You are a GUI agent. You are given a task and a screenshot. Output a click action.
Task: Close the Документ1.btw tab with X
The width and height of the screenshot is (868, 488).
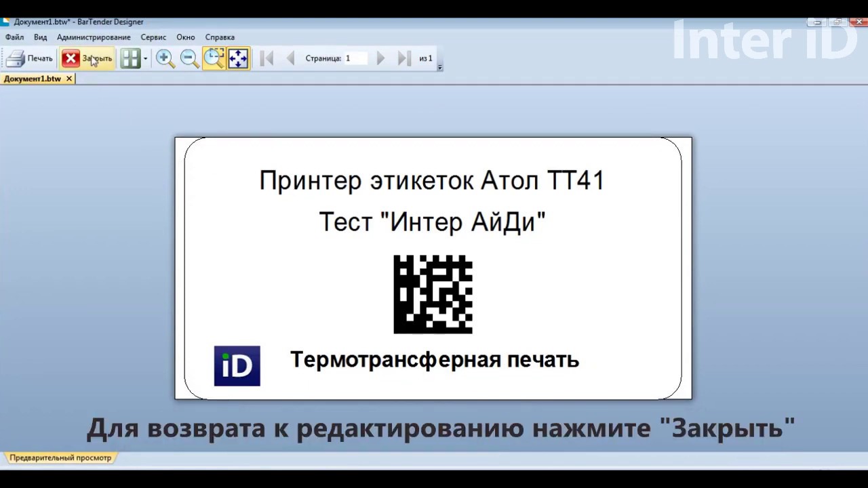click(69, 79)
